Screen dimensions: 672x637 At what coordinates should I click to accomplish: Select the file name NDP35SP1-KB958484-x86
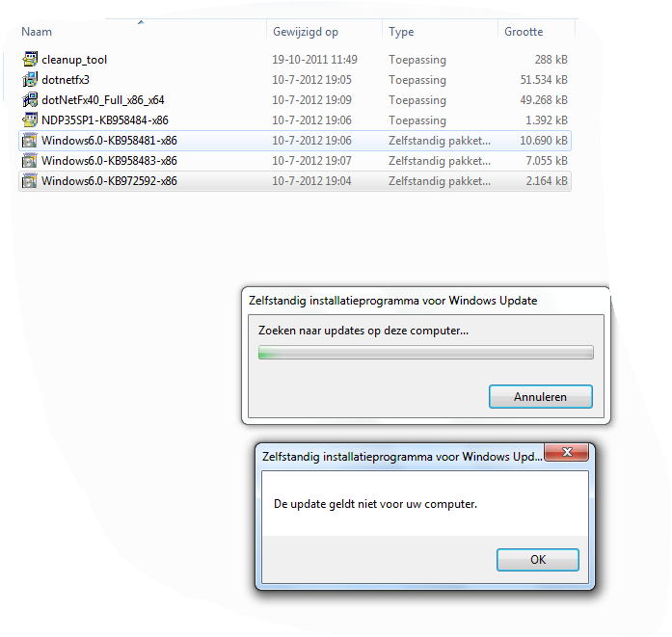pyautogui.click(x=105, y=119)
